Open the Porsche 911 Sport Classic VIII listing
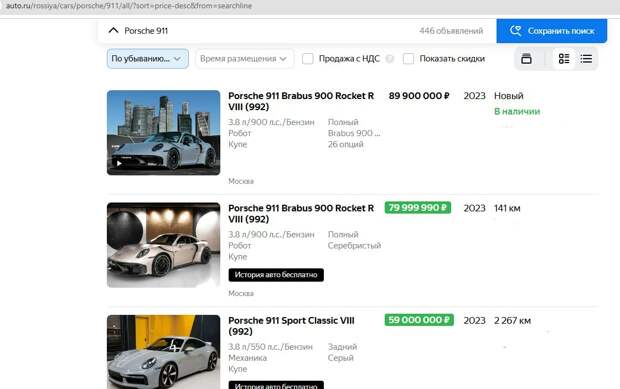 [291, 326]
